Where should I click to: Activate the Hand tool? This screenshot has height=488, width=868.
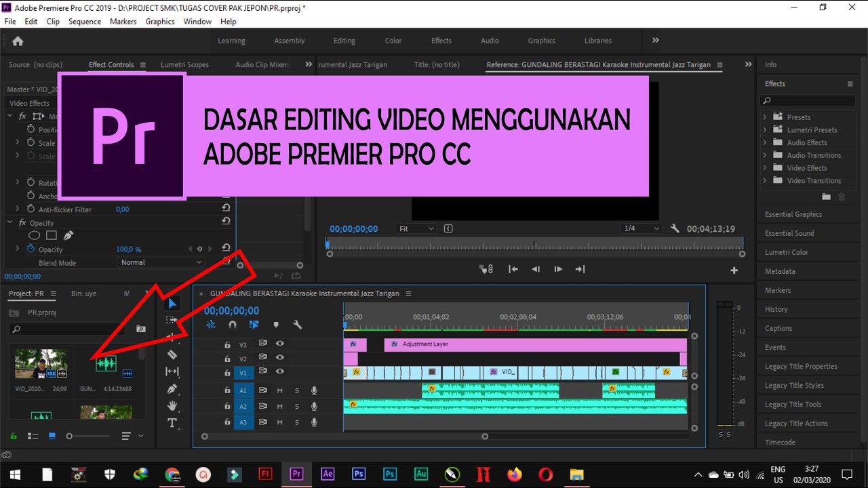[172, 405]
